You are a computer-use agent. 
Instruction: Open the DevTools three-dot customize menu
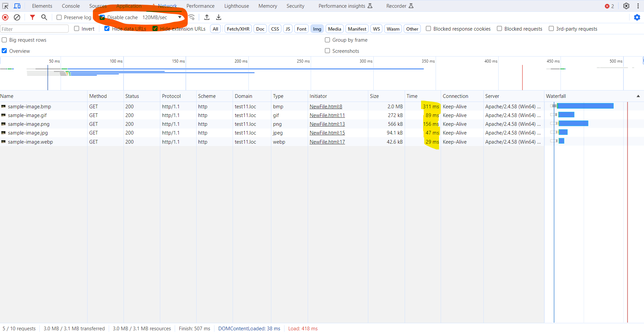638,6
